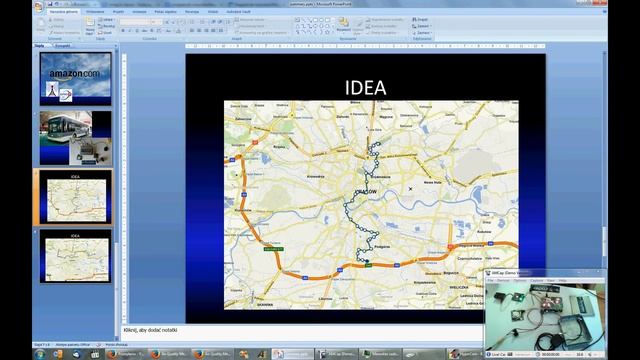The width and height of the screenshot is (640, 360).
Task: Click the AMCap webcam preview
Action: (x=545, y=317)
